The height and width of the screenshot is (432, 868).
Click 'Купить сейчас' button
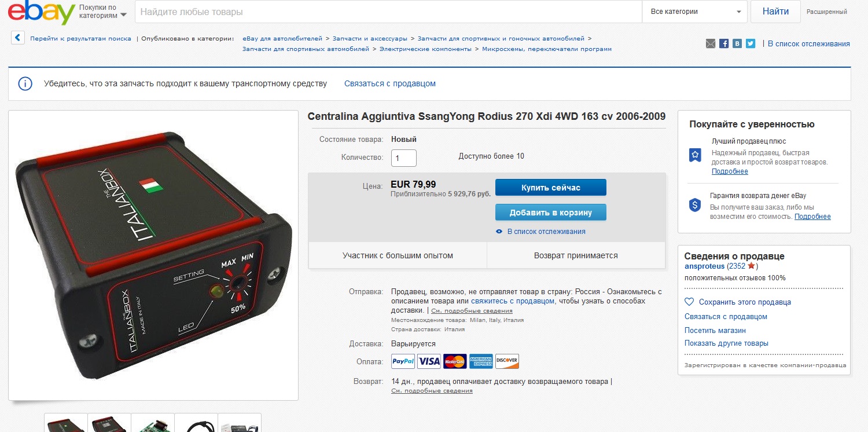click(551, 188)
